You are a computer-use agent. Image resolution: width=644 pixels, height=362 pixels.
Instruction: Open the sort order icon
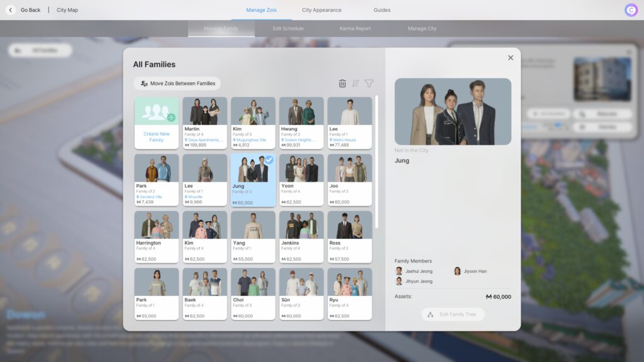[x=355, y=84]
